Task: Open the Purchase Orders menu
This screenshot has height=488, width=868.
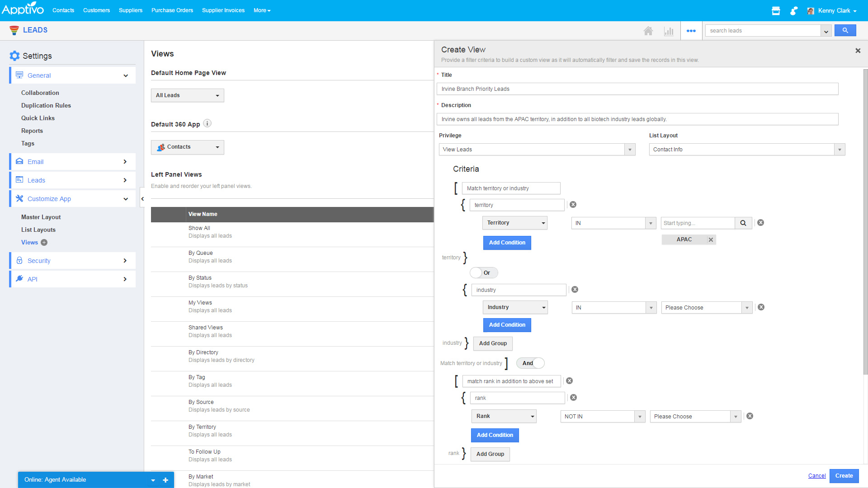Action: [x=172, y=10]
